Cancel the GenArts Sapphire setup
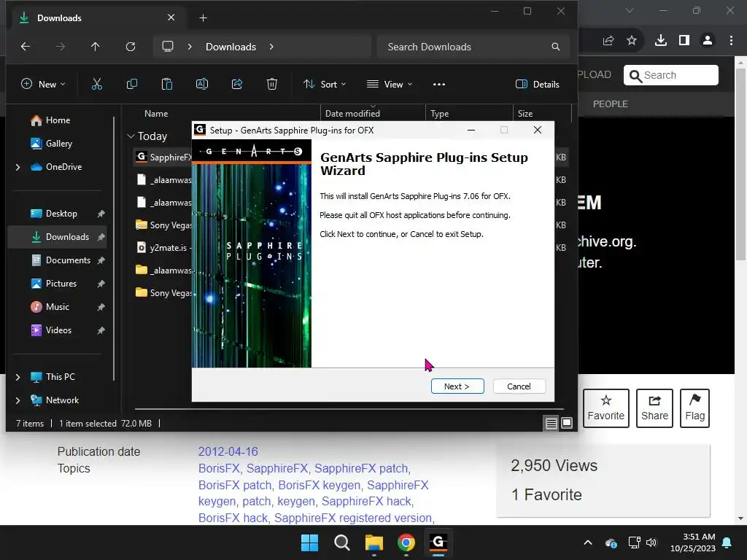This screenshot has height=560, width=747. (519, 386)
